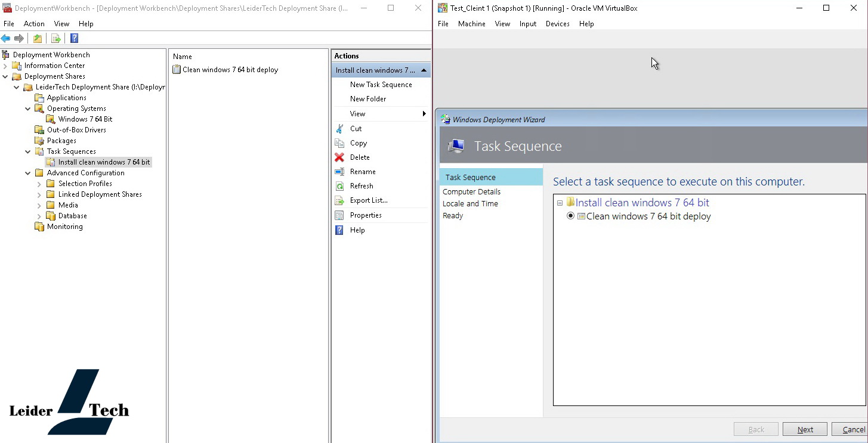Click the Back arrow in Deployment Workbench toolbar
Image resolution: width=868 pixels, height=443 pixels.
[5, 39]
